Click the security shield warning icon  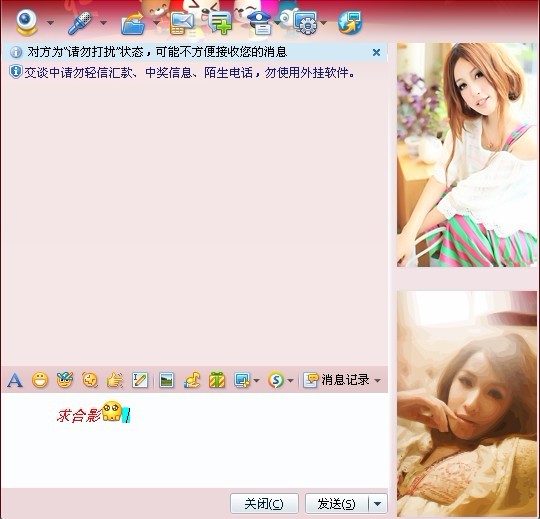(15, 72)
